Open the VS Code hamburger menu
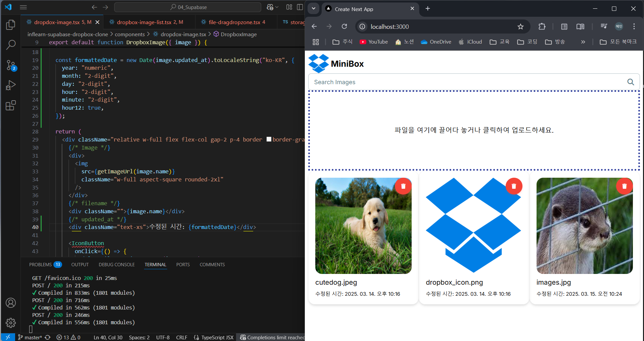 (23, 7)
